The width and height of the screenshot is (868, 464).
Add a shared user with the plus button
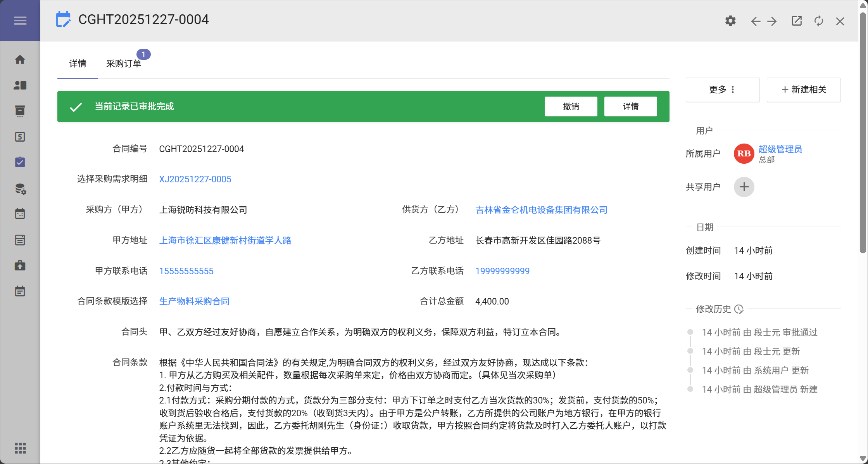coord(744,187)
